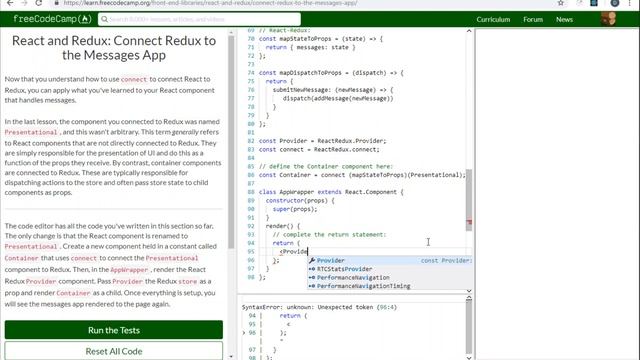This screenshot has height=360, width=640.
Task: Click the search magnifier icon
Action: (104, 19)
